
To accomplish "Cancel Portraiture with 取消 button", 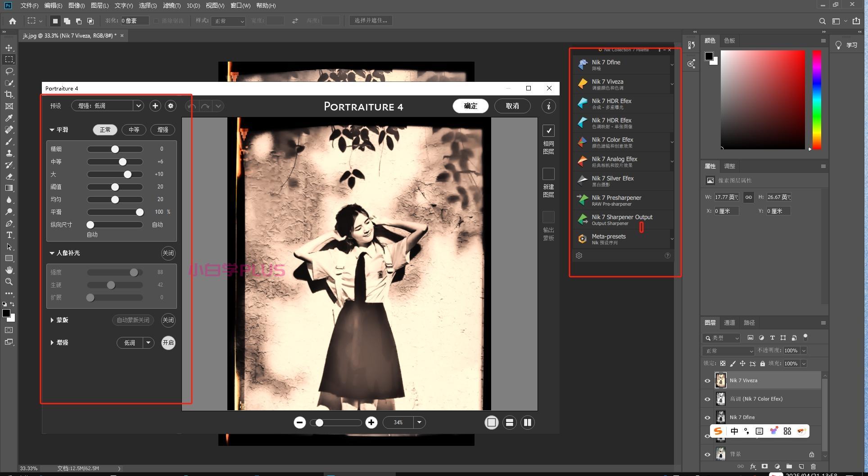I will click(512, 106).
